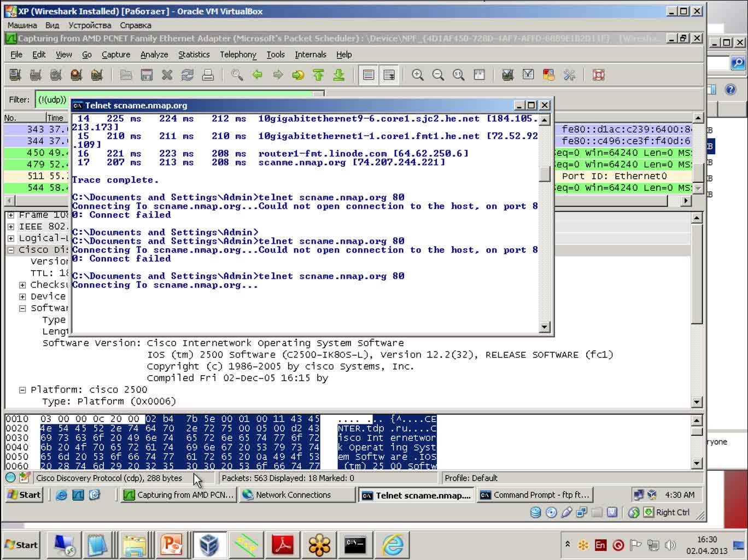This screenshot has height=560, width=748.
Task: Click packet bytes pane scroll-down arrow
Action: [x=697, y=463]
